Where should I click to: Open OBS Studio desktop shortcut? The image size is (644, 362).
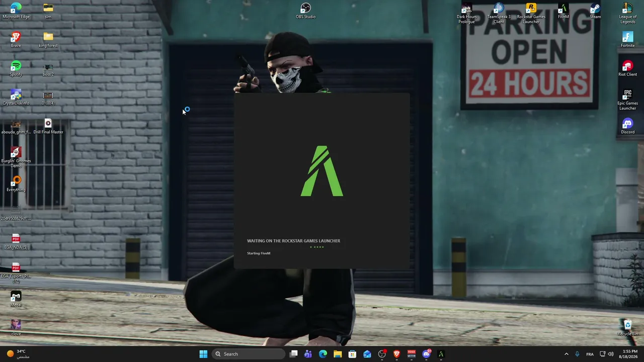pyautogui.click(x=306, y=11)
